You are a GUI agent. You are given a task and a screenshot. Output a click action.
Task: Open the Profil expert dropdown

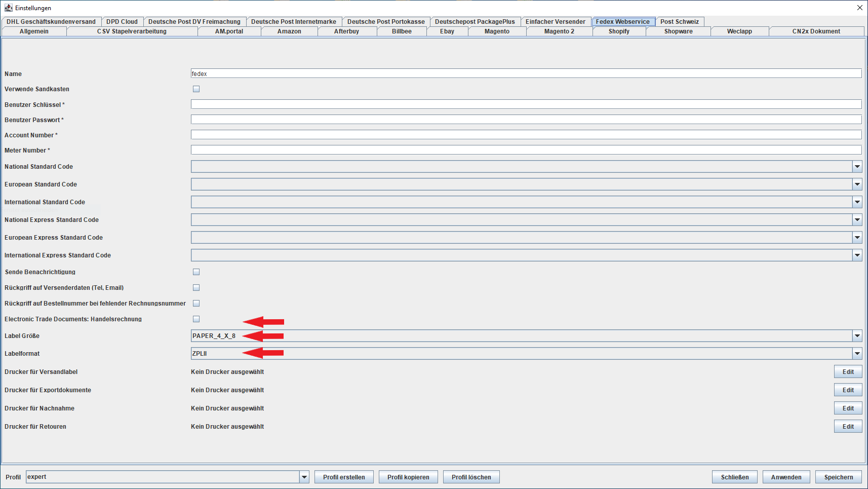(304, 477)
